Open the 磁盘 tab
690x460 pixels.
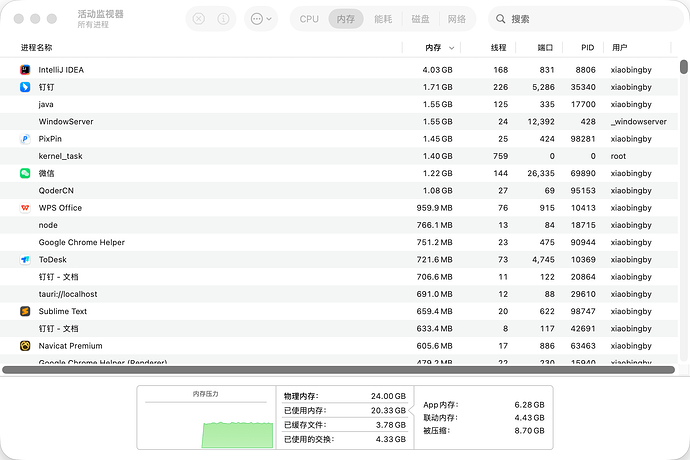420,19
